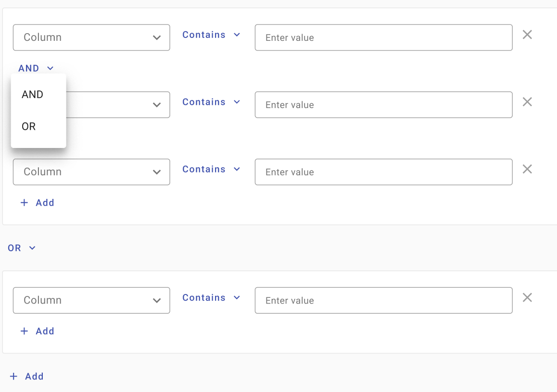Remove the third filter row via X icon
This screenshot has height=392, width=557.
pos(527,169)
